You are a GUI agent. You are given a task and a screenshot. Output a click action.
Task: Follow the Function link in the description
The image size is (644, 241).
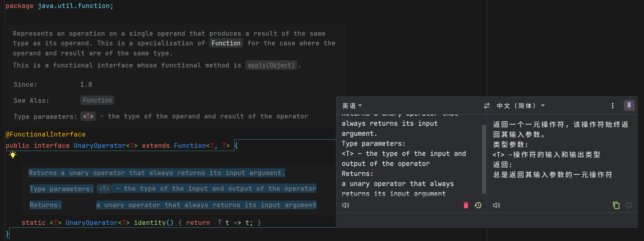coord(226,43)
